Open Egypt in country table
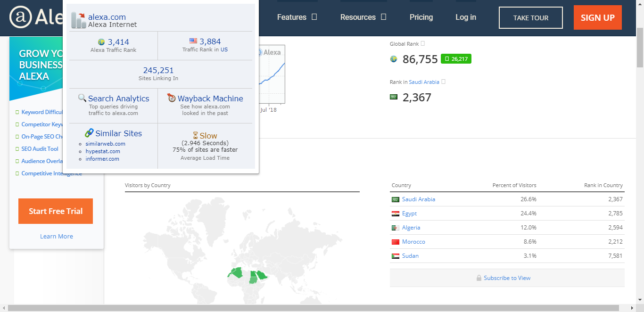This screenshot has width=644, height=312. click(x=409, y=213)
